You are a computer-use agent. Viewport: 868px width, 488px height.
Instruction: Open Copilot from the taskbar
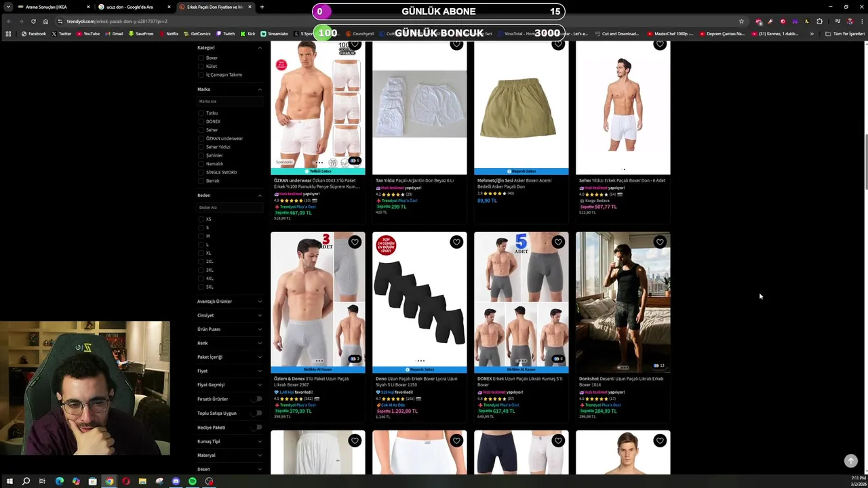(76, 481)
